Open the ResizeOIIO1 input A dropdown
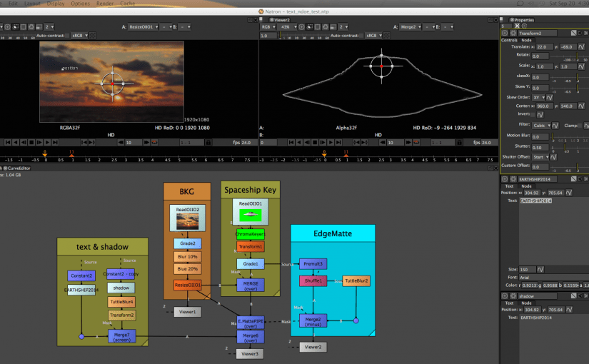The width and height of the screenshot is (589, 364). (x=144, y=27)
